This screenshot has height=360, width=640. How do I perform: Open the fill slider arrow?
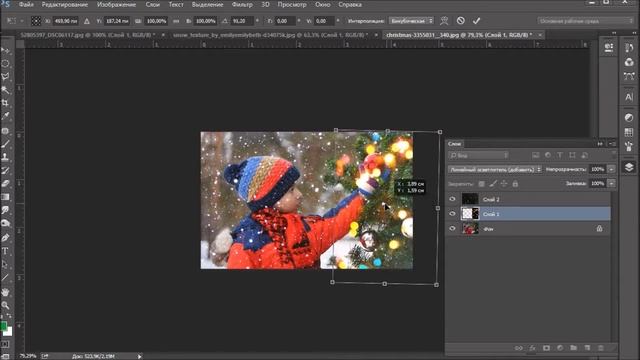611,184
